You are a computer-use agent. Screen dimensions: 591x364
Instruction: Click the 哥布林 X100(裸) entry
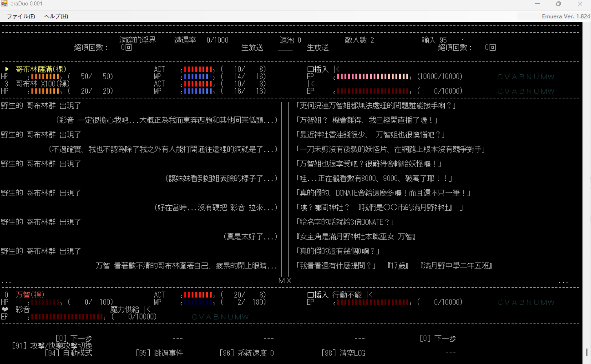pos(43,84)
